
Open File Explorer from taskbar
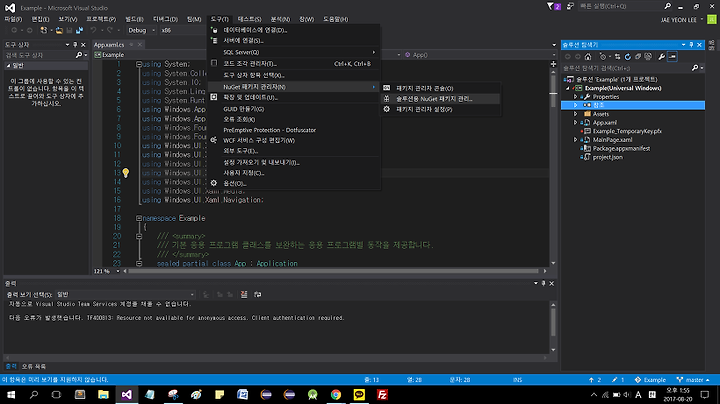(103, 394)
